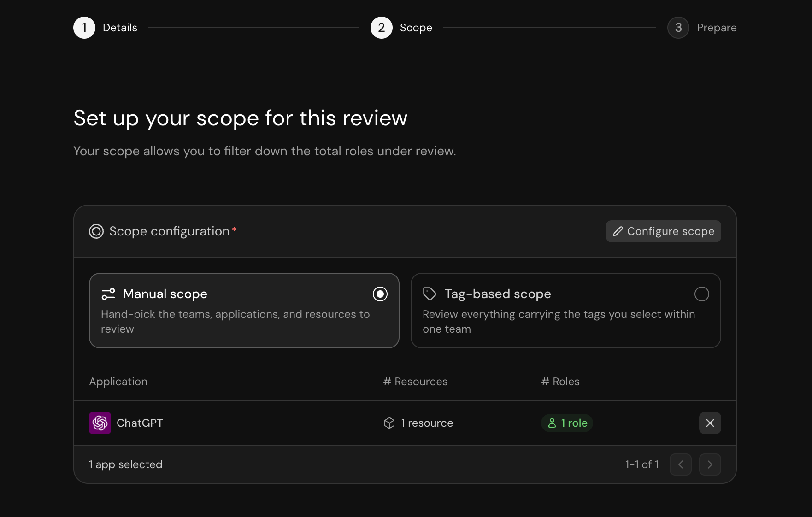Go to the previous page of applications
The image size is (812, 517).
(x=681, y=464)
